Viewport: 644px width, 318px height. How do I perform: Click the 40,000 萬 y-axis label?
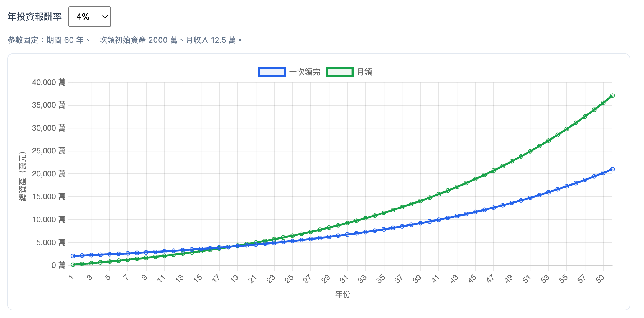(x=49, y=82)
